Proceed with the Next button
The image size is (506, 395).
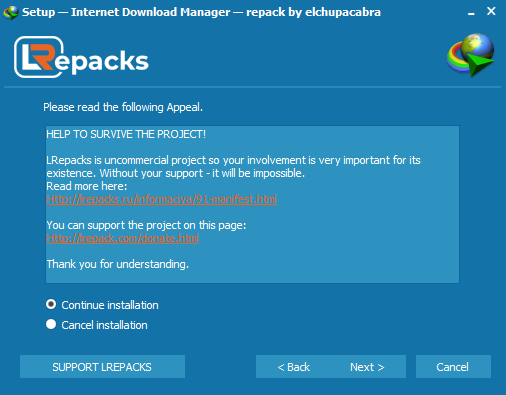[x=367, y=367]
